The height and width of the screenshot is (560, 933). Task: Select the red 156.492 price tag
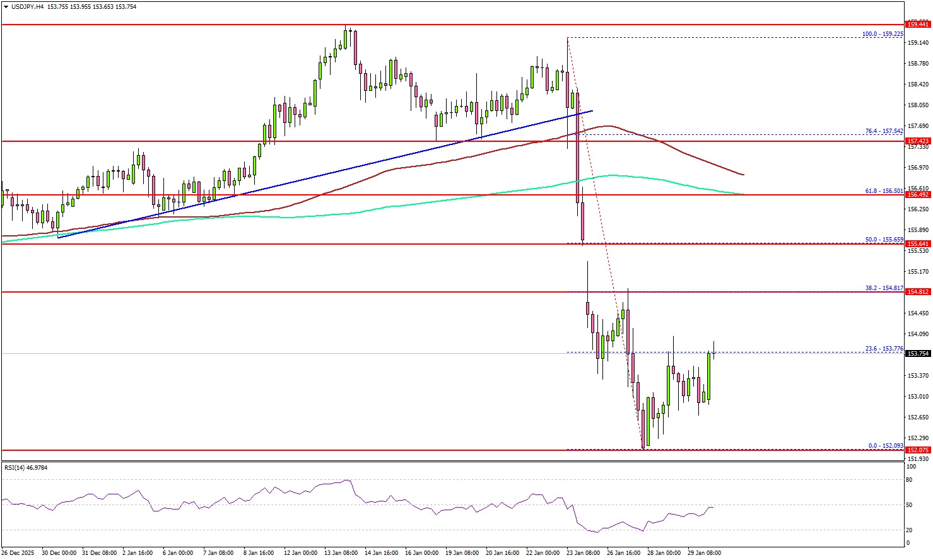[918, 195]
